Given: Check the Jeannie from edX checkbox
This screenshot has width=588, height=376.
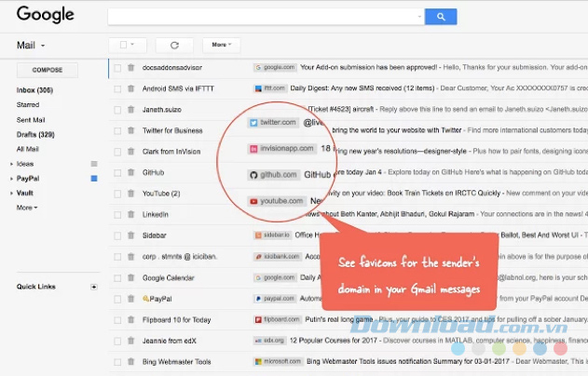Looking at the screenshot, I should [117, 342].
